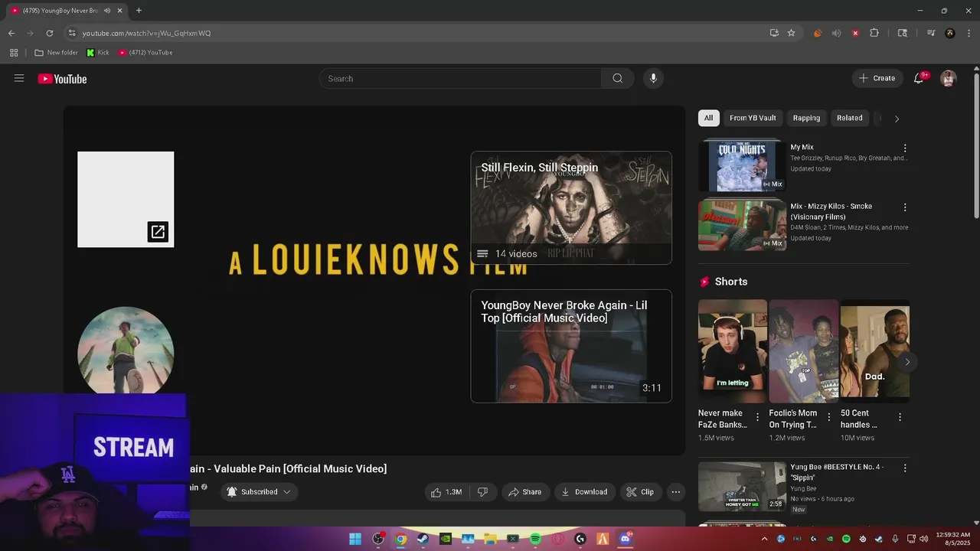Open the (4712) YouTube bookmark
The height and width of the screenshot is (551, 980).
tap(145, 53)
